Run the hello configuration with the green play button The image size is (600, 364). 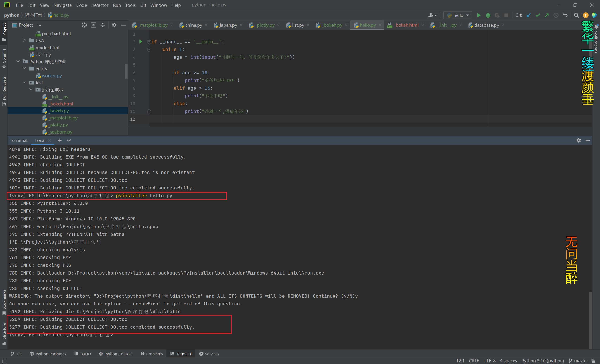point(479,15)
